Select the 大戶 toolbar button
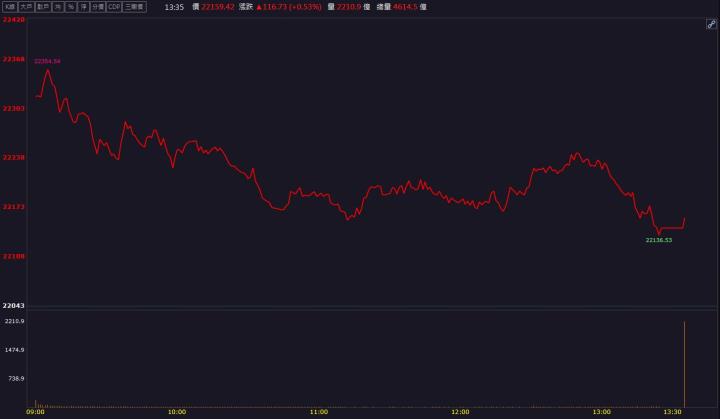The image size is (720, 419). 26,7
